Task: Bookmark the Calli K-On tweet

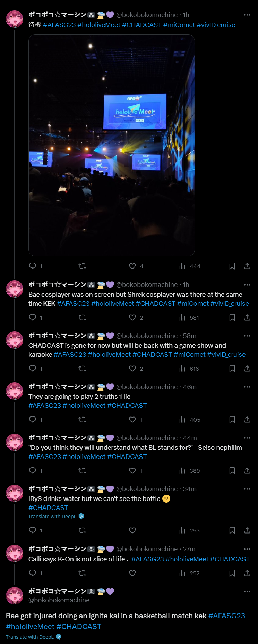Action: (x=232, y=573)
